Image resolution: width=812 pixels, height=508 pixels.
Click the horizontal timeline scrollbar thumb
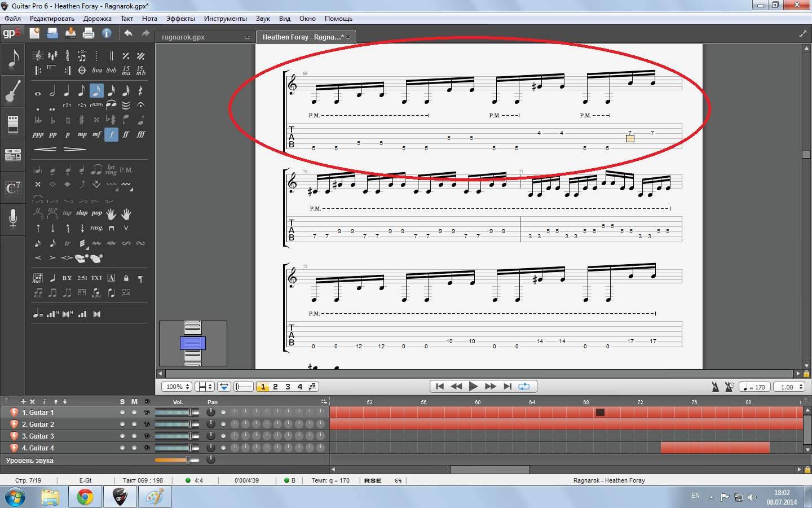click(489, 470)
